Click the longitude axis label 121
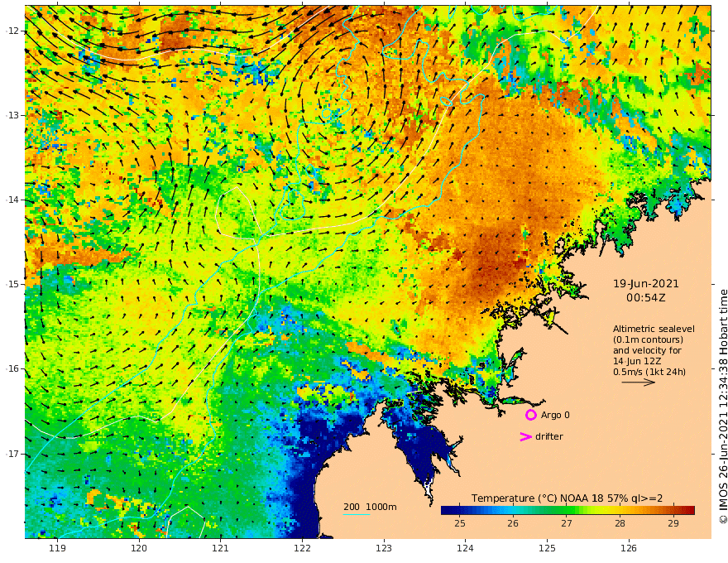 click(x=221, y=549)
